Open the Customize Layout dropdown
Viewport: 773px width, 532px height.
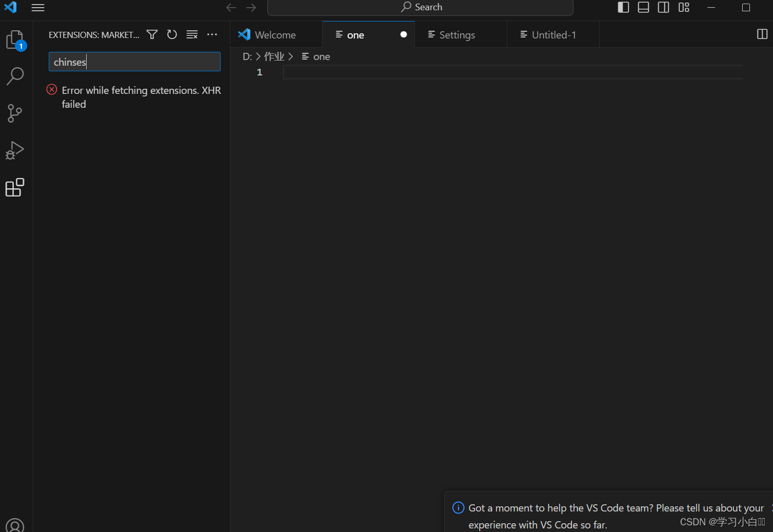[x=683, y=7]
